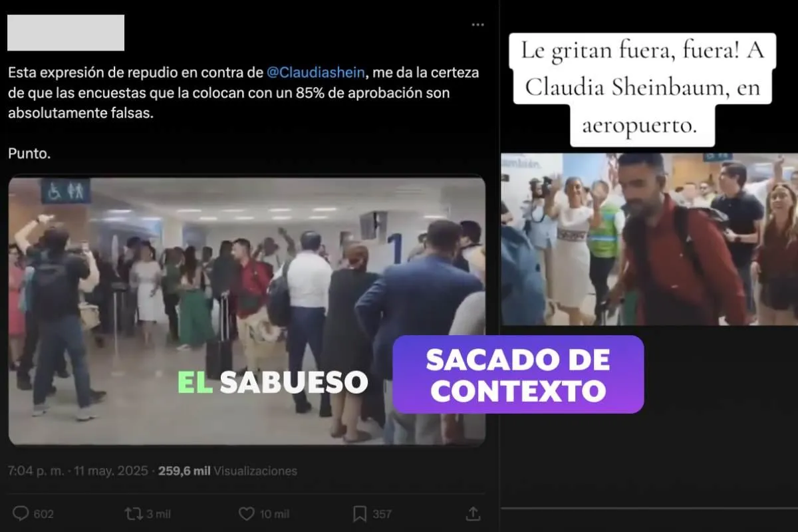Click the retweet arrows icon

[134, 513]
